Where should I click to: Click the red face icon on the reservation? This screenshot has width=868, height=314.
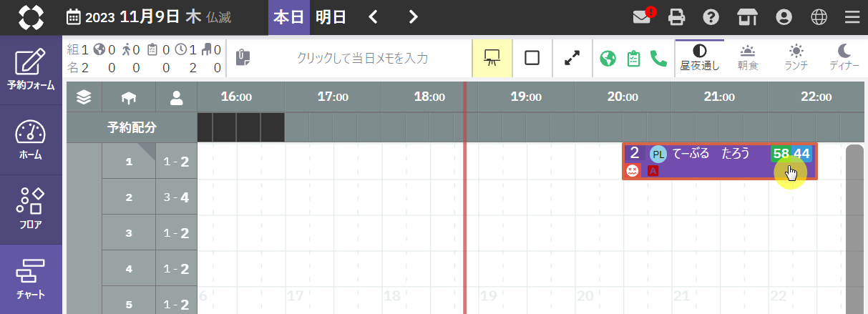tap(633, 171)
